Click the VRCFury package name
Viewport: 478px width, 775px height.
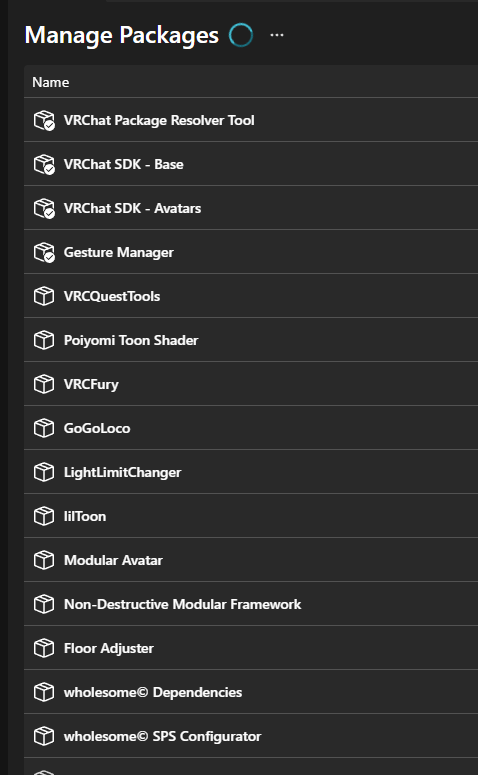coord(91,385)
